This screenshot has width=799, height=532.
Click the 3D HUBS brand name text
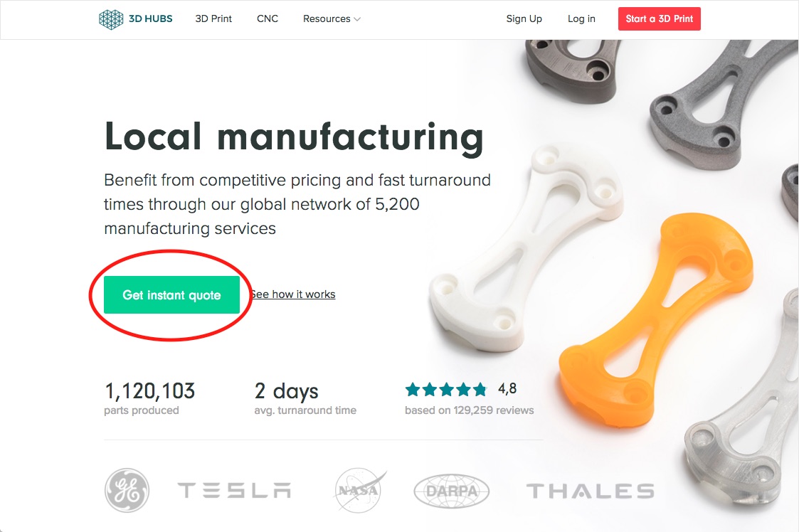pos(151,19)
